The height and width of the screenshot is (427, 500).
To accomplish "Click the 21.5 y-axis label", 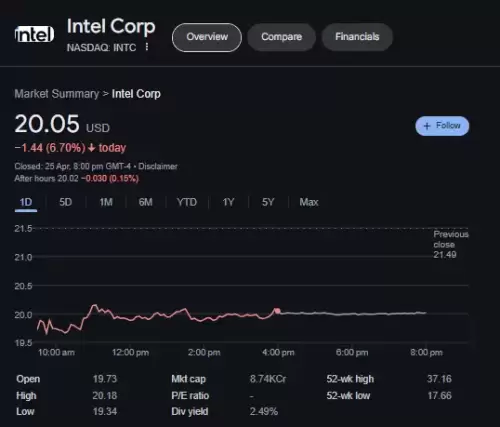I will click(23, 229).
